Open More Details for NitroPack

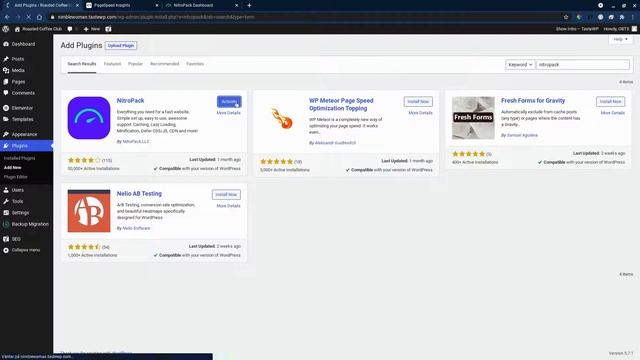[229, 113]
